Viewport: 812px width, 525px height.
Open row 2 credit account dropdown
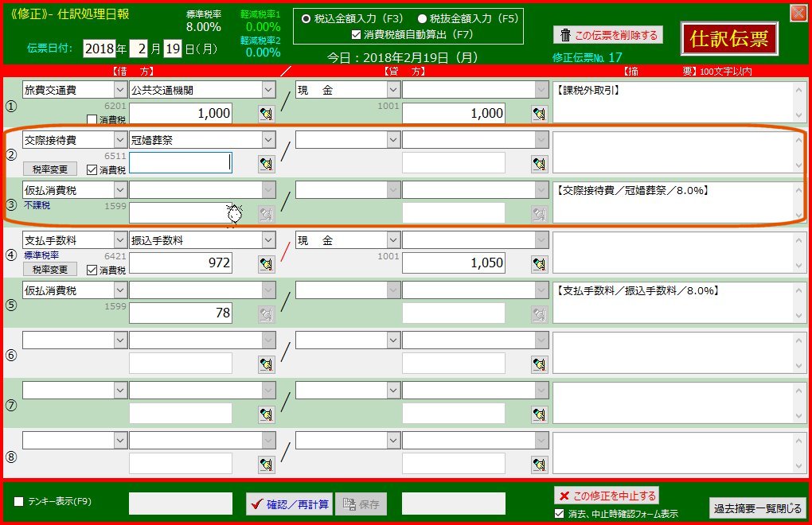392,140
